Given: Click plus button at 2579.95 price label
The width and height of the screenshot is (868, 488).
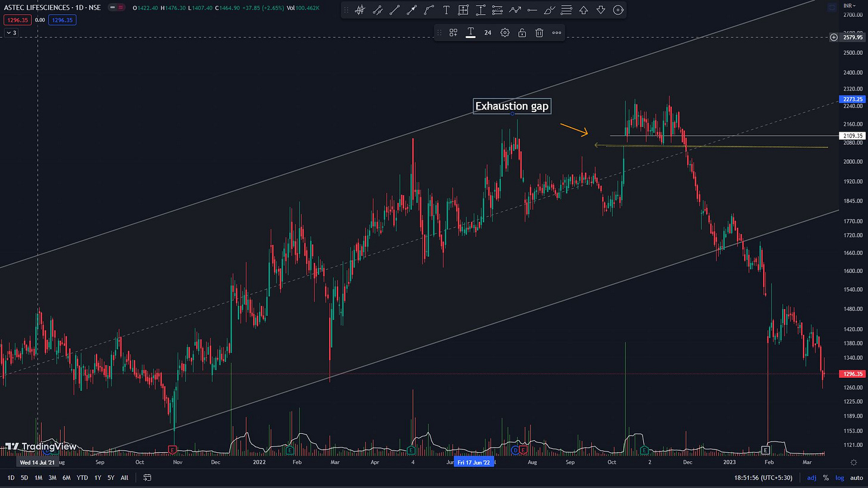Looking at the screenshot, I should pyautogui.click(x=833, y=37).
